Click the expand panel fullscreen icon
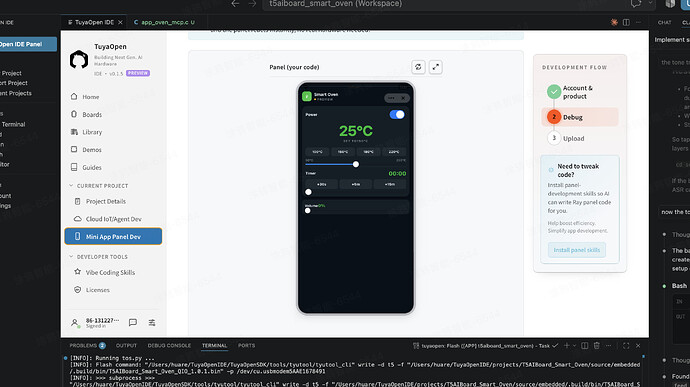The height and width of the screenshot is (387, 690). (436, 67)
